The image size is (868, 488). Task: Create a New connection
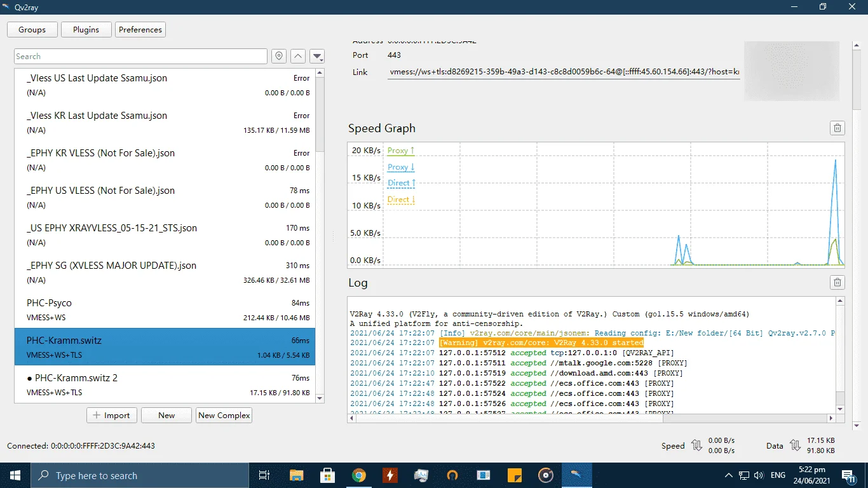[166, 415]
